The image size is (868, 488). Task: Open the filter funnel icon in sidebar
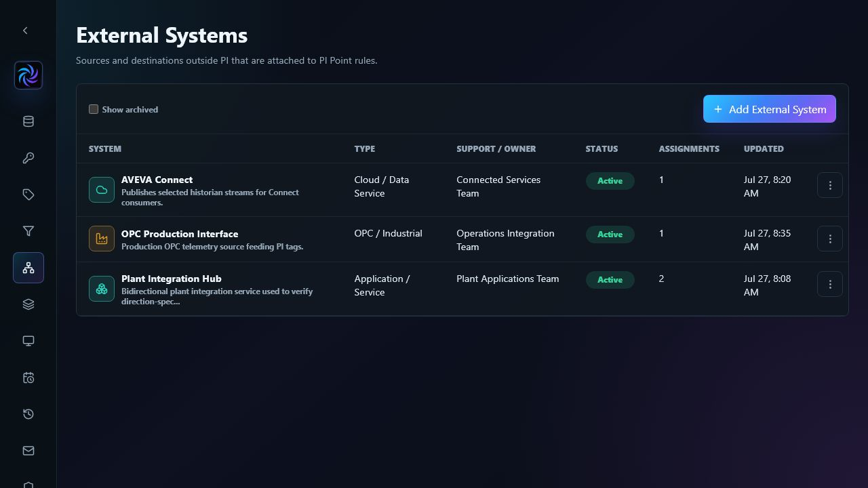tap(28, 231)
